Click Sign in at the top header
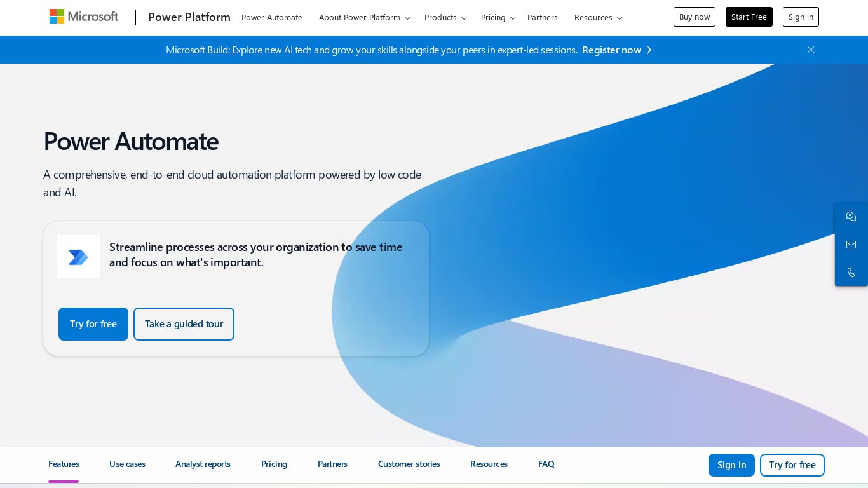 (x=801, y=17)
